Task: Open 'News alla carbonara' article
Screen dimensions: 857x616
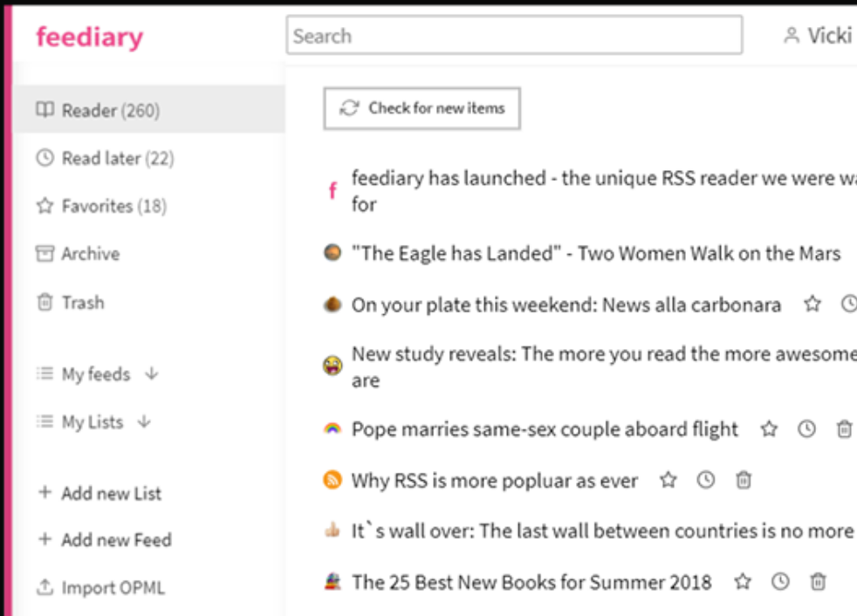Action: click(566, 305)
